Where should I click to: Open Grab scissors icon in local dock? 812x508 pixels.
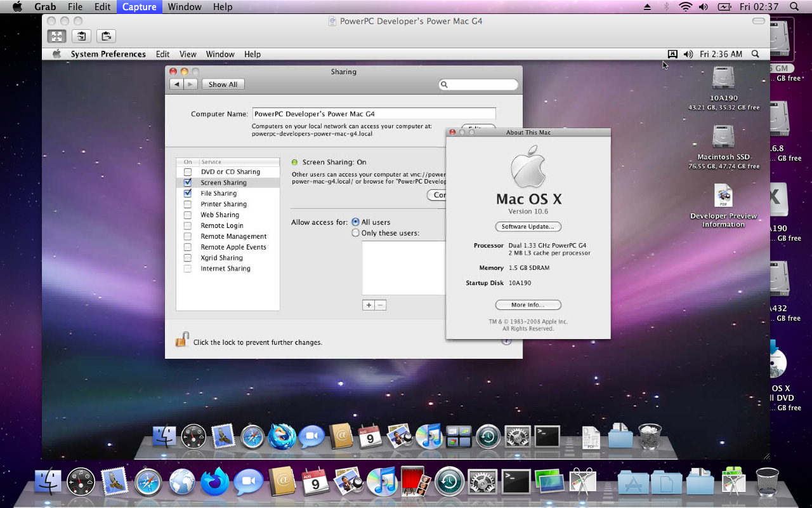coord(583,483)
